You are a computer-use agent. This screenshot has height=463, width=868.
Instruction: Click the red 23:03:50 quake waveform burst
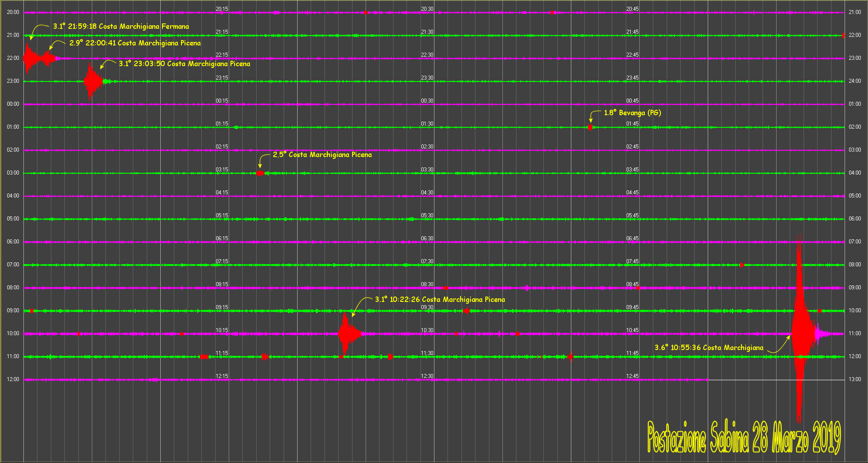(92, 81)
